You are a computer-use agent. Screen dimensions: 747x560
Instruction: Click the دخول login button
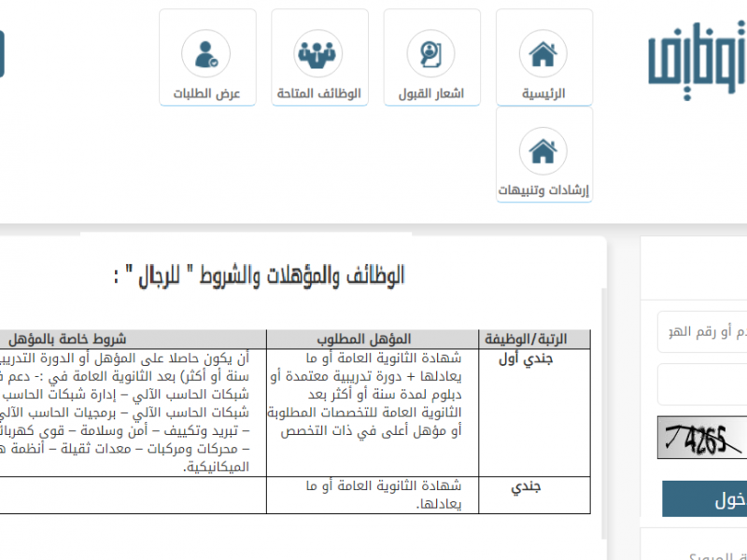[x=705, y=498]
